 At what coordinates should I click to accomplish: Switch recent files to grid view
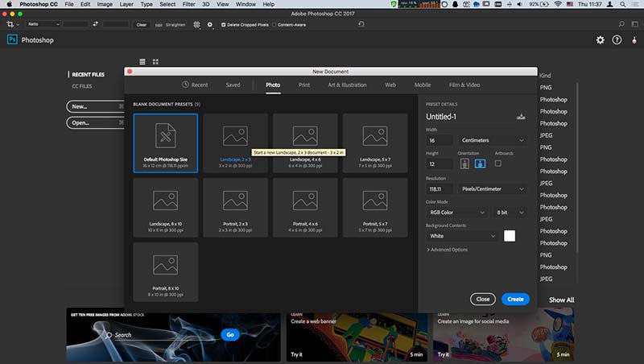[155, 62]
